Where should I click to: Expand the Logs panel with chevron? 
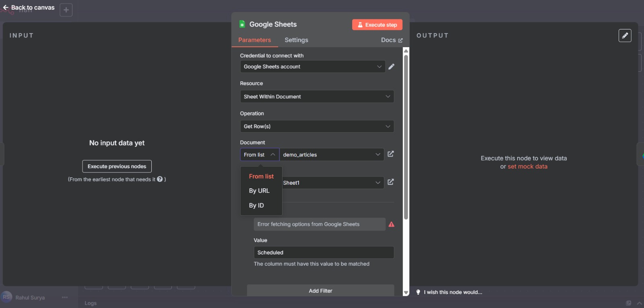pos(640,303)
